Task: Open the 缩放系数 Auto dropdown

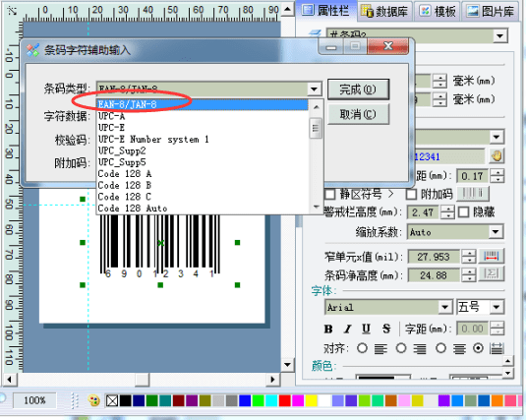Action: pyautogui.click(x=496, y=232)
